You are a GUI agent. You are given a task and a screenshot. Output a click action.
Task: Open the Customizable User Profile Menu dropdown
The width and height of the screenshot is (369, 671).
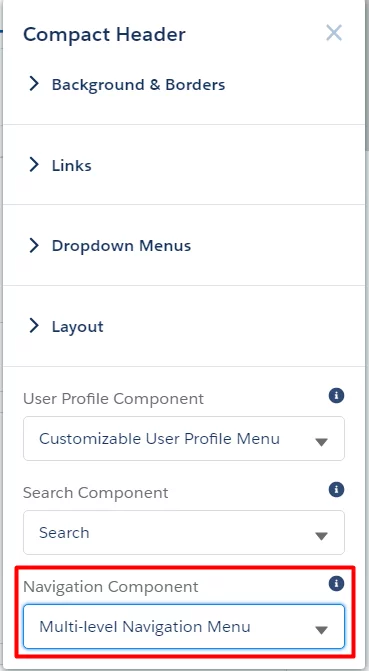coord(184,439)
